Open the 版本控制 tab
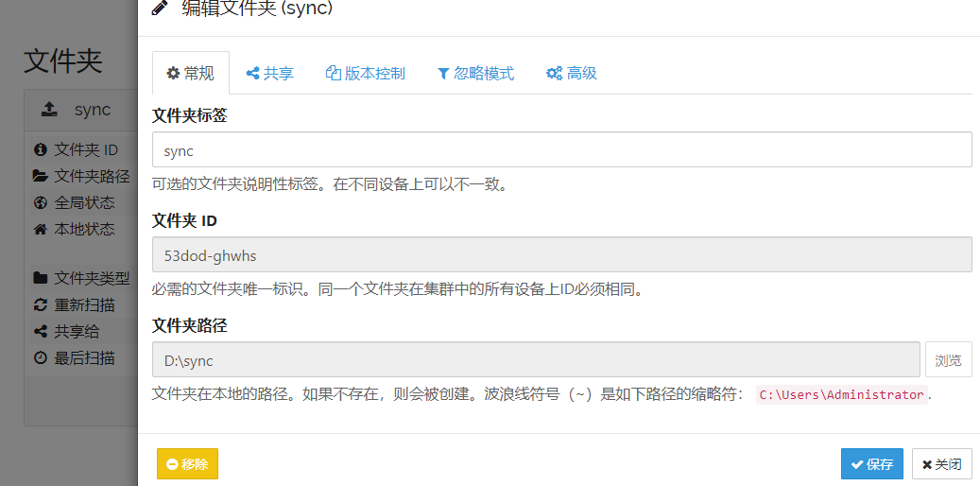Screen dimensions: 980x486 click(x=365, y=74)
